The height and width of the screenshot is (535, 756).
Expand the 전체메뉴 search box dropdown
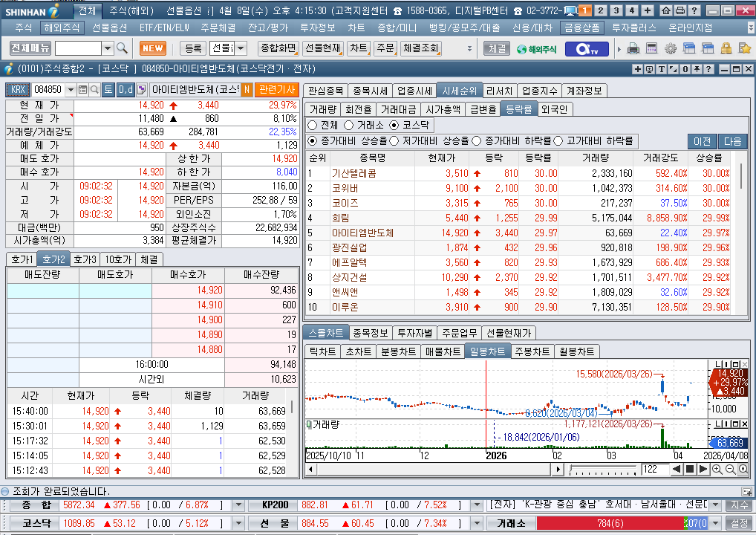pyautogui.click(x=108, y=48)
